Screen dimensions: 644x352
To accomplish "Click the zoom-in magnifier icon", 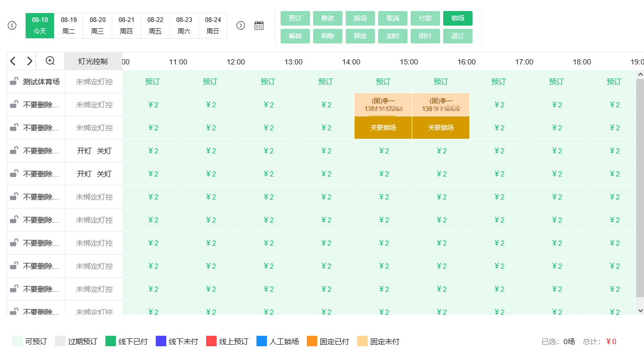I will pyautogui.click(x=50, y=61).
